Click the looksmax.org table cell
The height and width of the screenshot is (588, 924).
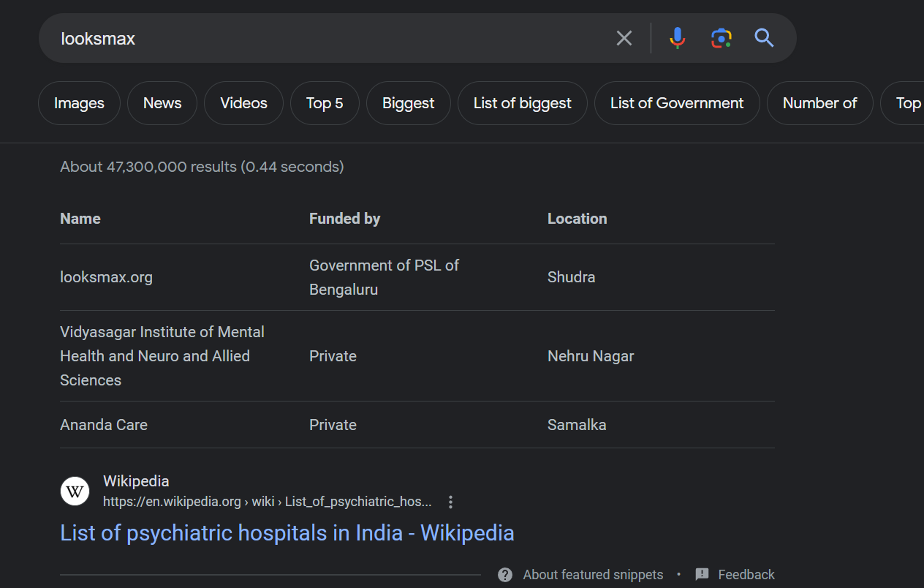[106, 277]
